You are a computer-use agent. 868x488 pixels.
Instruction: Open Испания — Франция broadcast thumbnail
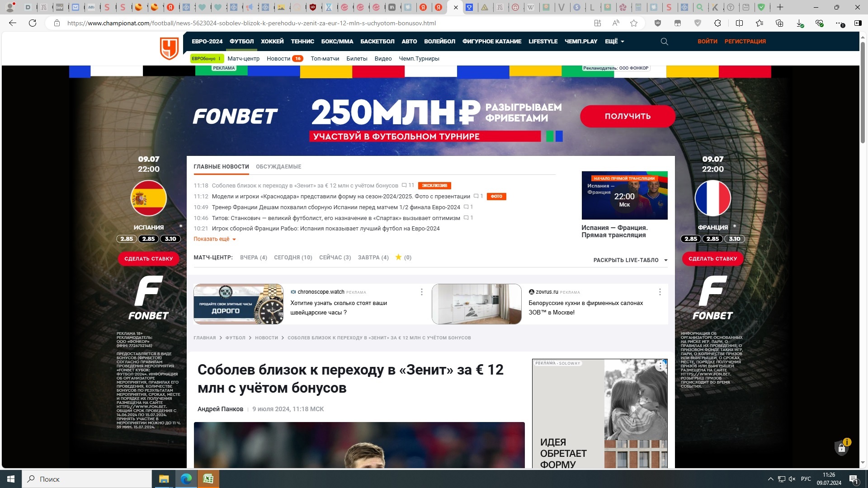pos(624,195)
